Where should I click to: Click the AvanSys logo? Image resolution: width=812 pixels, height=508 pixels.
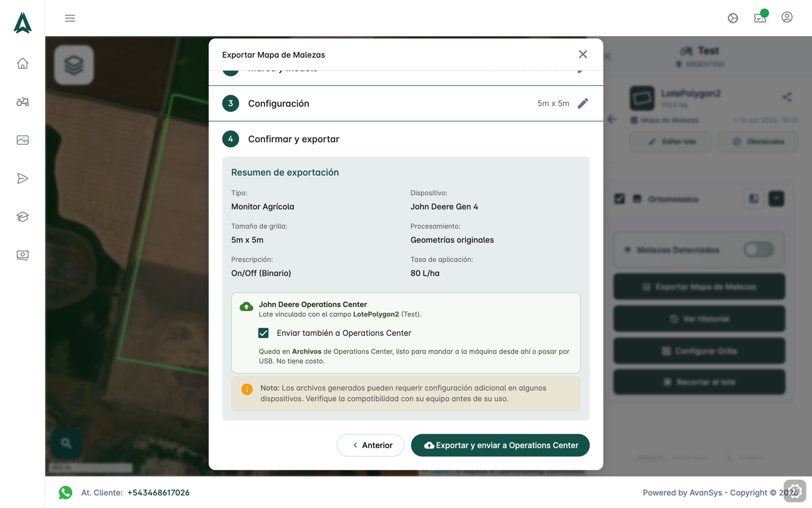(22, 23)
